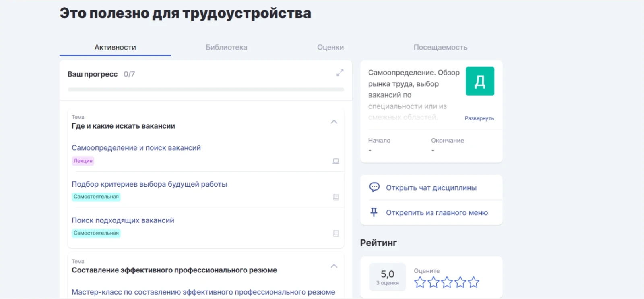This screenshot has width=644, height=299.
Task: Click the green Д discipline avatar
Action: pos(480,81)
